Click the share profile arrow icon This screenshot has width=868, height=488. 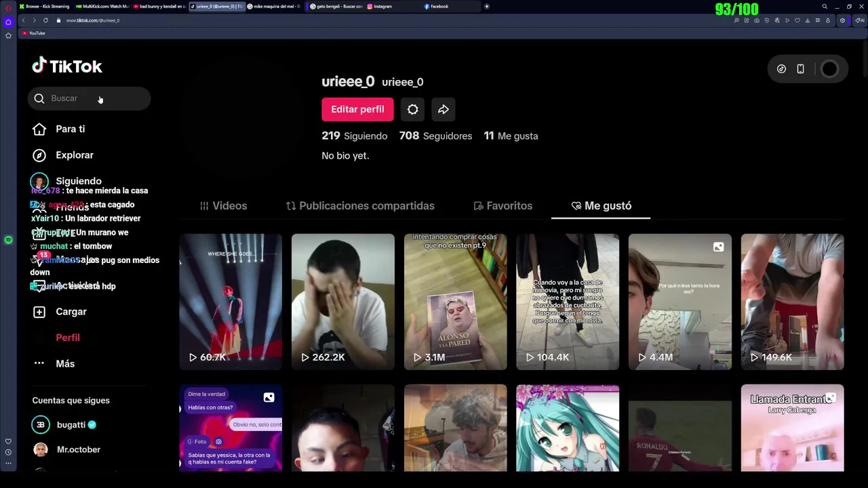click(x=443, y=109)
